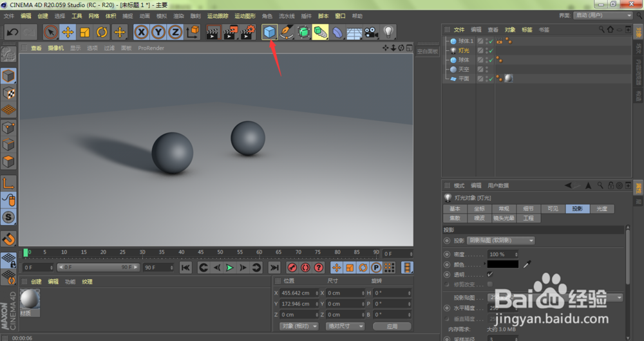
Task: Select the Spline Pen tool
Action: tap(287, 32)
